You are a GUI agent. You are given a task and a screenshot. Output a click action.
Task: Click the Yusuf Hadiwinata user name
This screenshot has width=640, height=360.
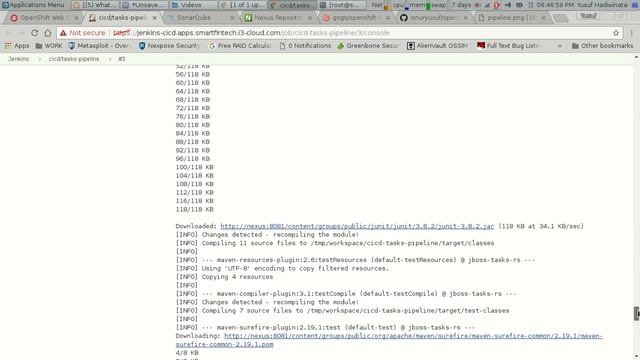pos(602,5)
